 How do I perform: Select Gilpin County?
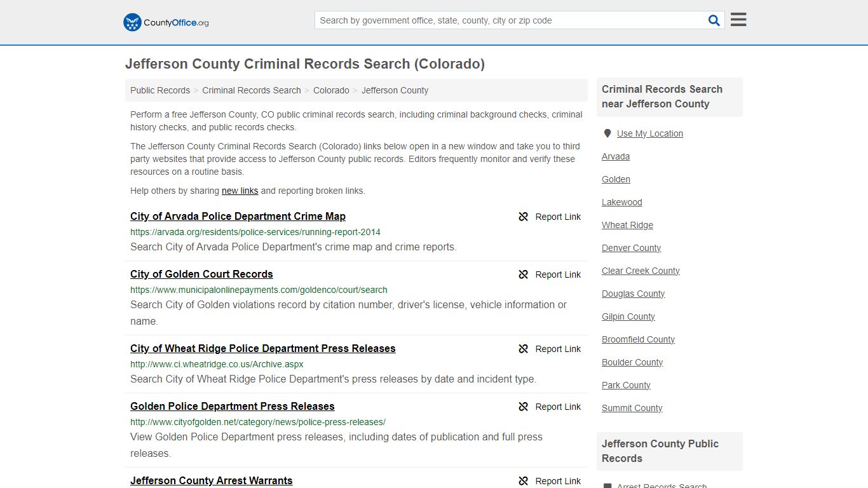coord(628,316)
